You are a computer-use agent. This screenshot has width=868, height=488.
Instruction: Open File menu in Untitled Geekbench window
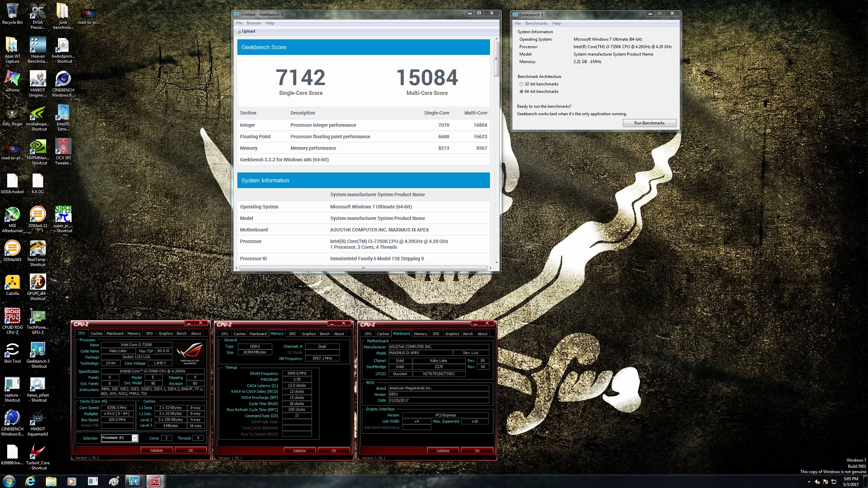(239, 23)
